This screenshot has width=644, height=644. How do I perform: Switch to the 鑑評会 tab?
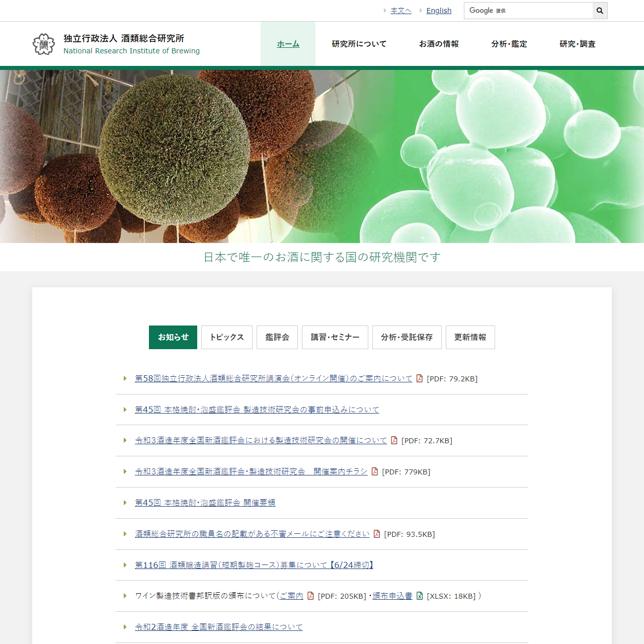click(x=277, y=337)
